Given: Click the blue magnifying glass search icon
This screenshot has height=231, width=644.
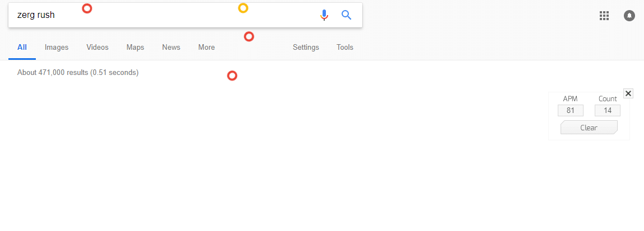Looking at the screenshot, I should pos(347,15).
